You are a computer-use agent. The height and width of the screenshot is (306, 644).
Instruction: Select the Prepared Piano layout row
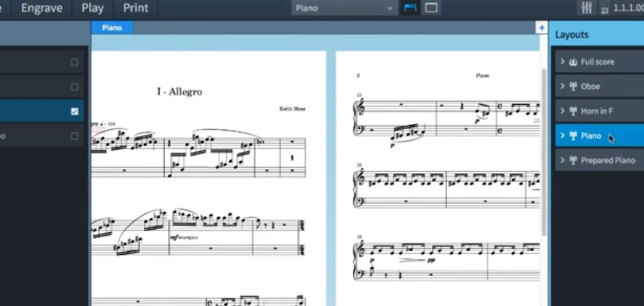click(600, 160)
